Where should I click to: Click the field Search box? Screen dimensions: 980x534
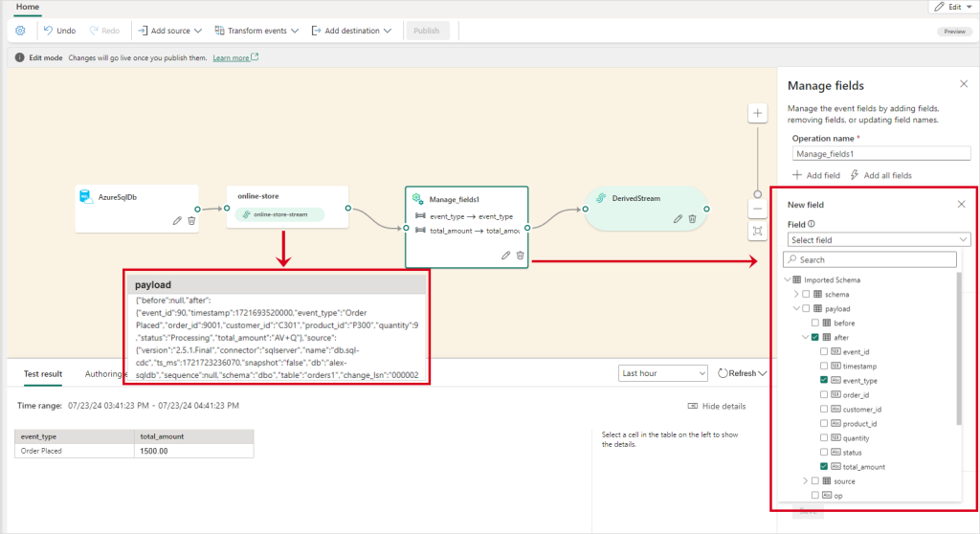[x=870, y=259]
